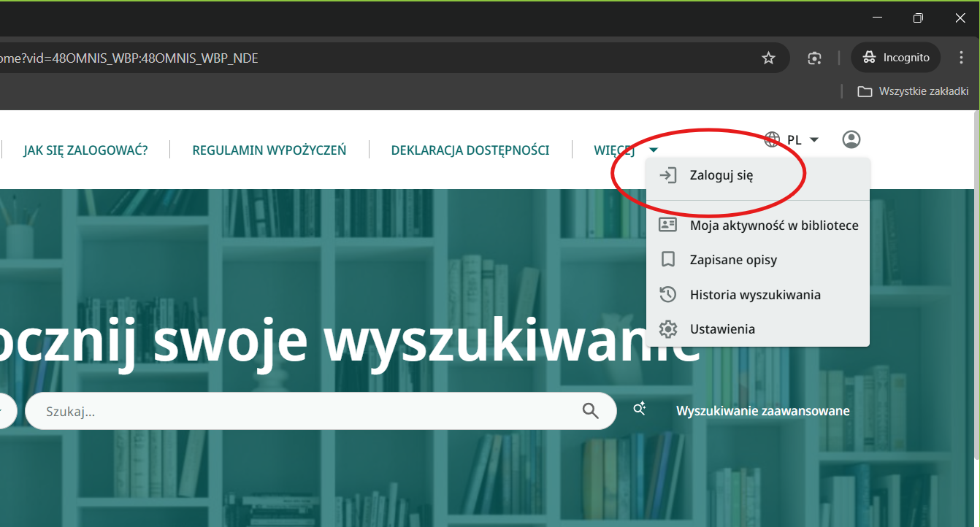
Task: Open Moja aktywność w bibliotece
Action: (773, 226)
